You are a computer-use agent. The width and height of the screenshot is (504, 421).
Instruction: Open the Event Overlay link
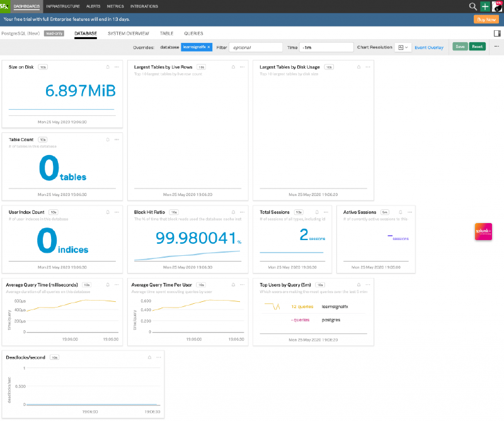429,47
